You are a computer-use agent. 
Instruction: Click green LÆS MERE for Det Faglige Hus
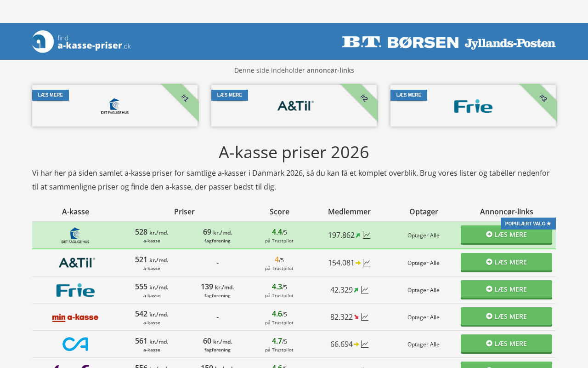pyautogui.click(x=506, y=235)
